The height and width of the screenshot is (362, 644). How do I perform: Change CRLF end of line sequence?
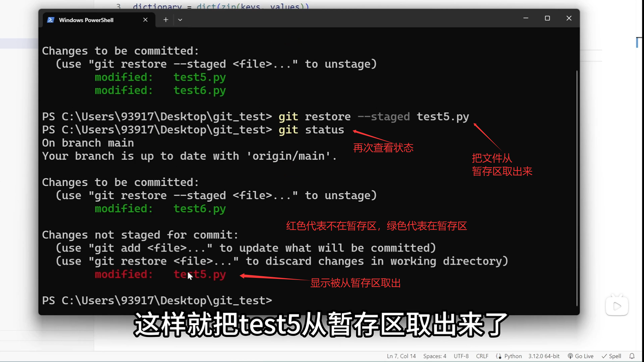(482, 356)
